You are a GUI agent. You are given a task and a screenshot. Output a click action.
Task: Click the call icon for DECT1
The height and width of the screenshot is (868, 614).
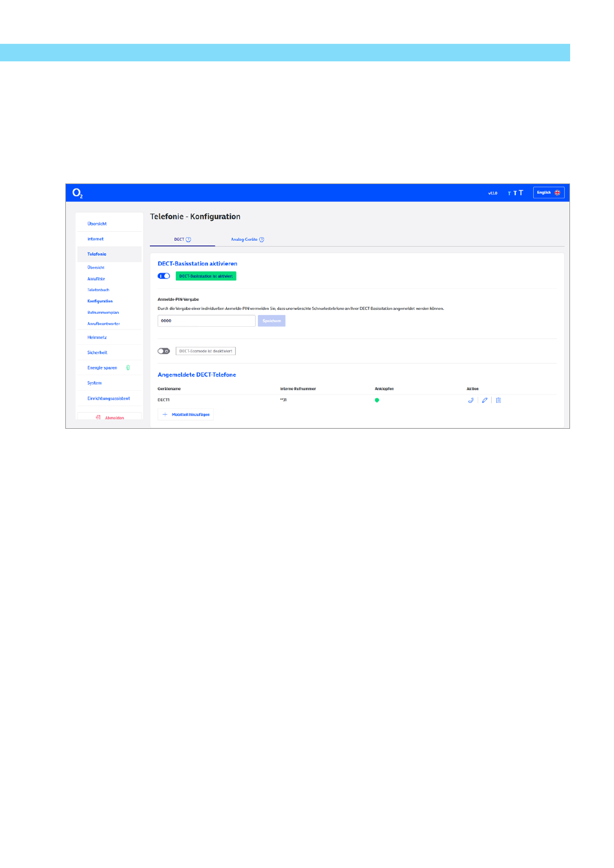(x=471, y=400)
